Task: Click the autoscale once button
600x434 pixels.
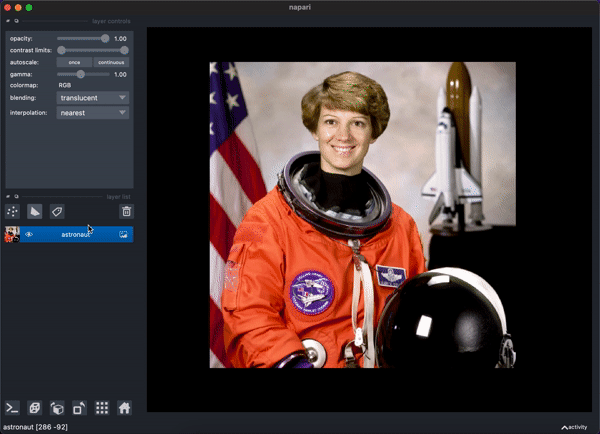Action: tap(74, 62)
